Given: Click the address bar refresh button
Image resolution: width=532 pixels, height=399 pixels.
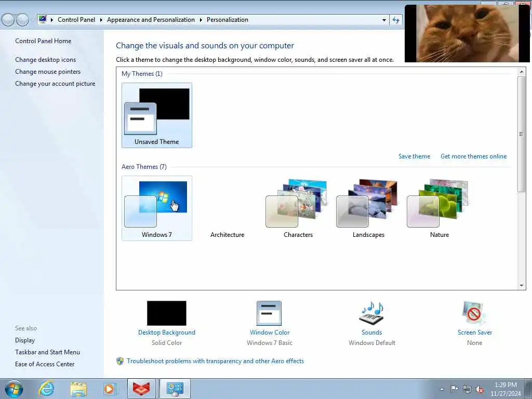Looking at the screenshot, I should (396, 20).
